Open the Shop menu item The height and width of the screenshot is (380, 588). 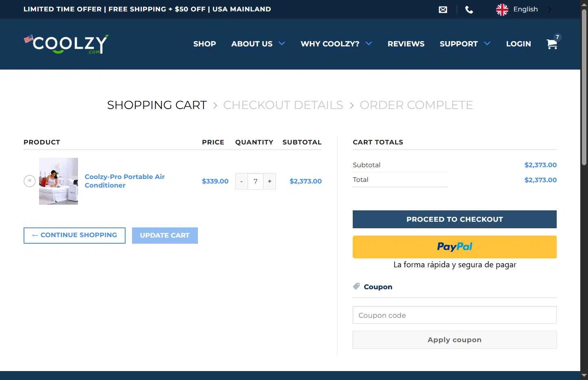coord(204,44)
